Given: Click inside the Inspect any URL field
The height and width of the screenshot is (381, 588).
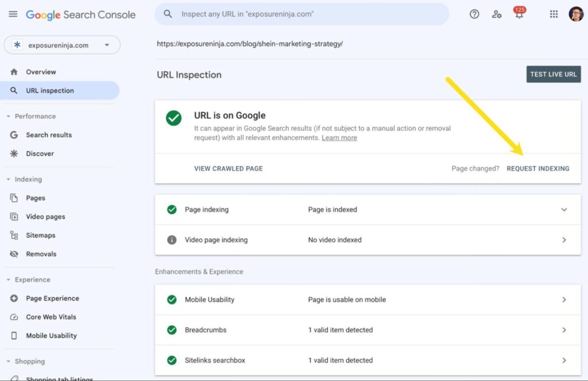Looking at the screenshot, I should [x=302, y=14].
